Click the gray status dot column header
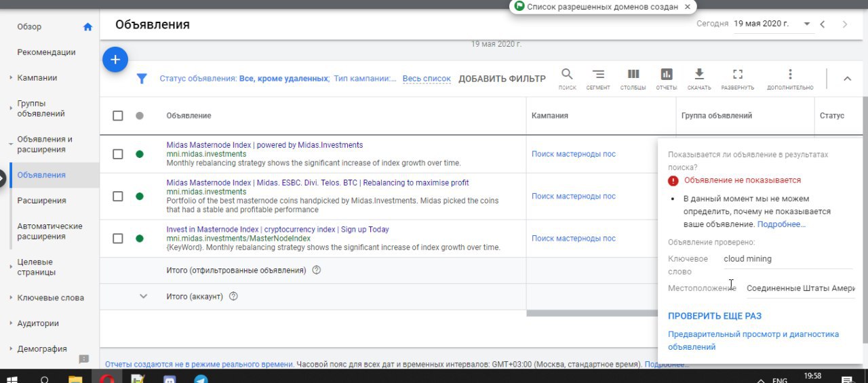This screenshot has height=383, width=868. (x=140, y=116)
